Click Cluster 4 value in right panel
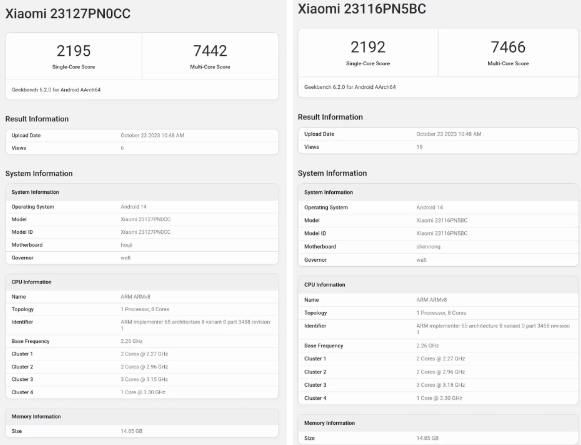The image size is (581, 445). pos(439,398)
